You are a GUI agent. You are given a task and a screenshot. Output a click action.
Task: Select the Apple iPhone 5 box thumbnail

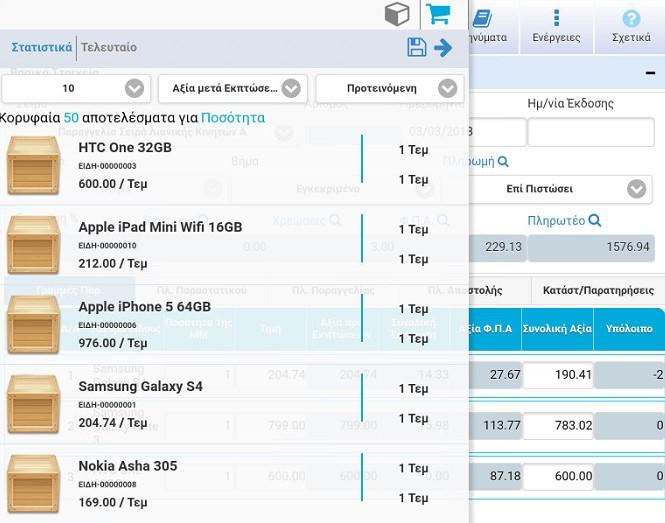click(33, 324)
